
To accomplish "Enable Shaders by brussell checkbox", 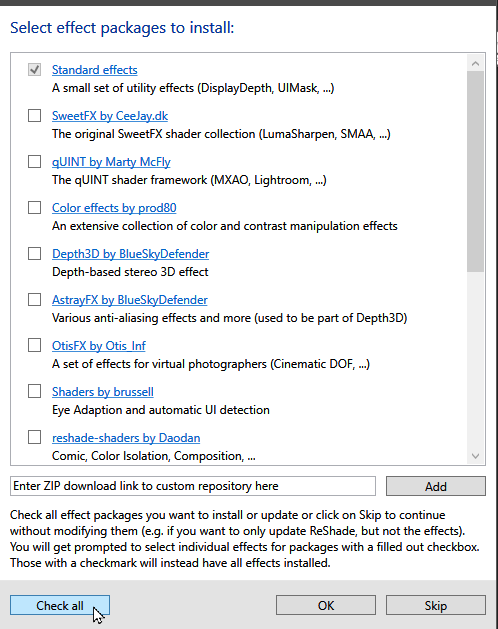I will pyautogui.click(x=35, y=391).
